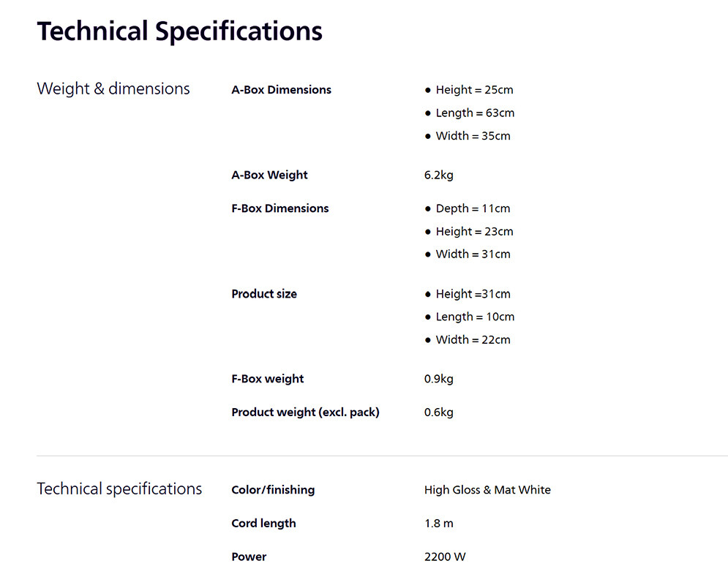Click the lower Technical specifications section title
728x577 pixels.
pos(119,489)
